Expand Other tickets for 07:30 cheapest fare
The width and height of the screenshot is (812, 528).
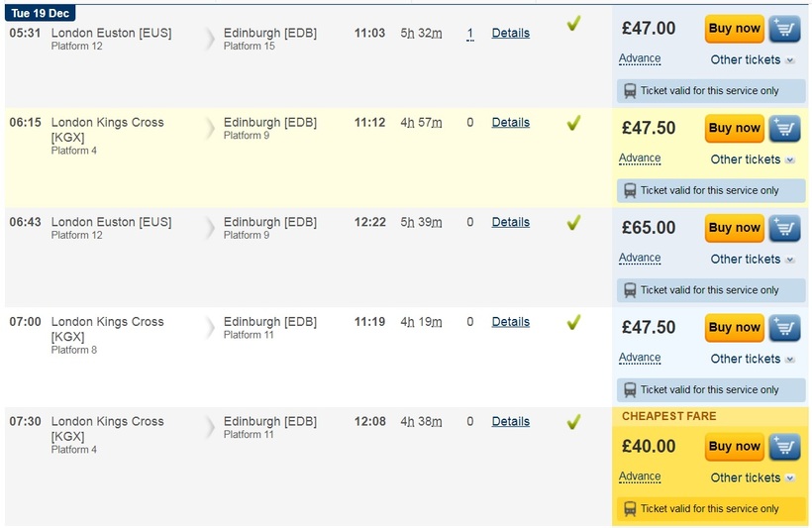click(x=752, y=477)
